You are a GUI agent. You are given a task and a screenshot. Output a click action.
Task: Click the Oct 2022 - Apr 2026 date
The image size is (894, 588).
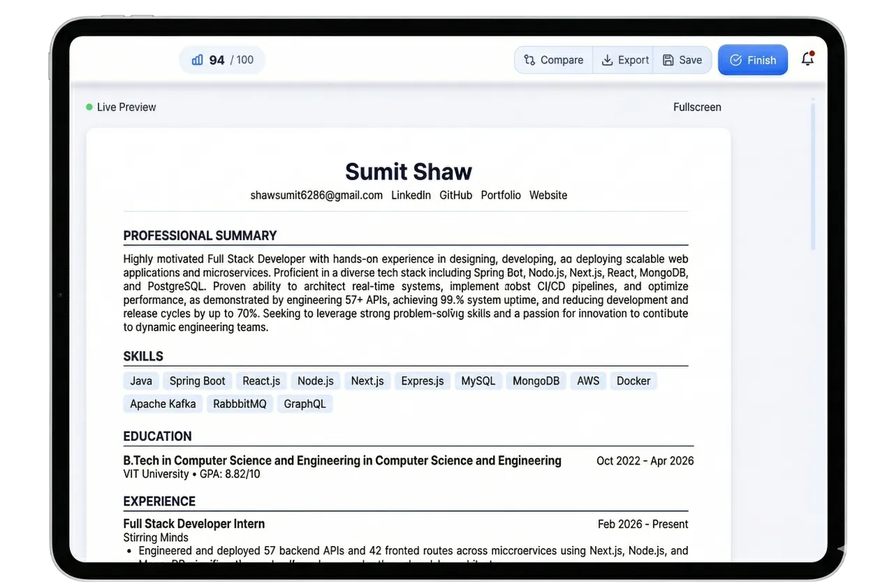(645, 461)
